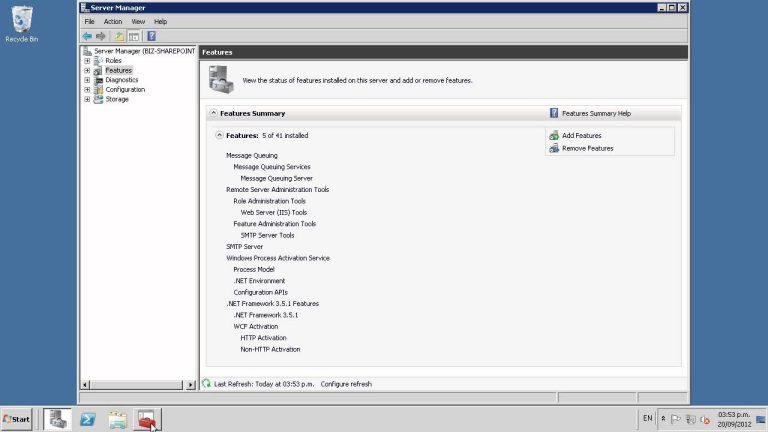Image resolution: width=768 pixels, height=432 pixels.
Task: Click the Up one level toolbar icon
Action: 119,36
